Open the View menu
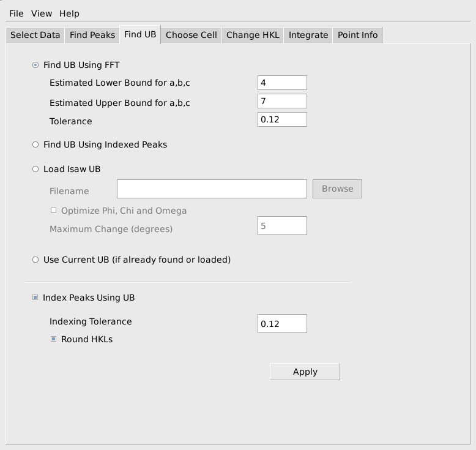This screenshot has width=476, height=450. coord(42,13)
